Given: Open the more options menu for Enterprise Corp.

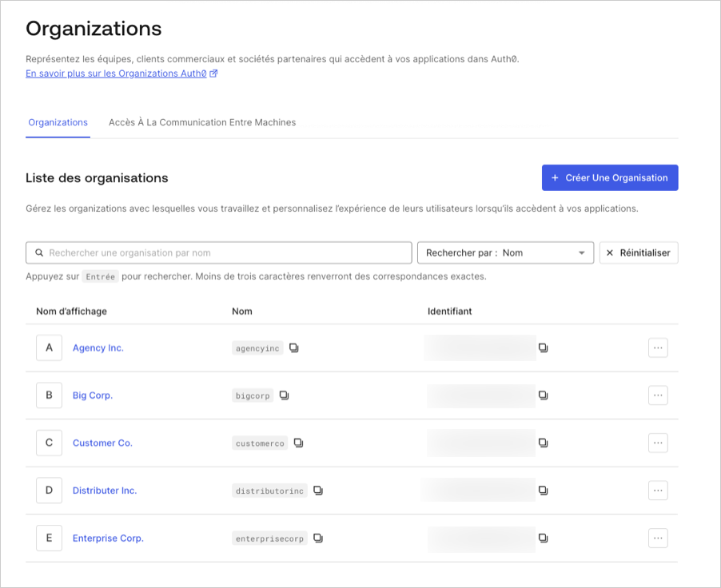Looking at the screenshot, I should pyautogui.click(x=658, y=538).
